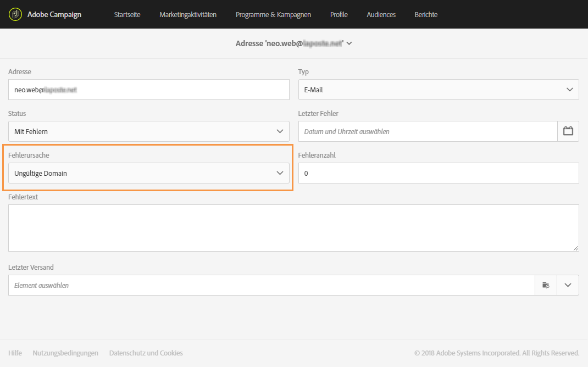Select the Audiences menu item
This screenshot has width=588, height=367.
coord(381,14)
